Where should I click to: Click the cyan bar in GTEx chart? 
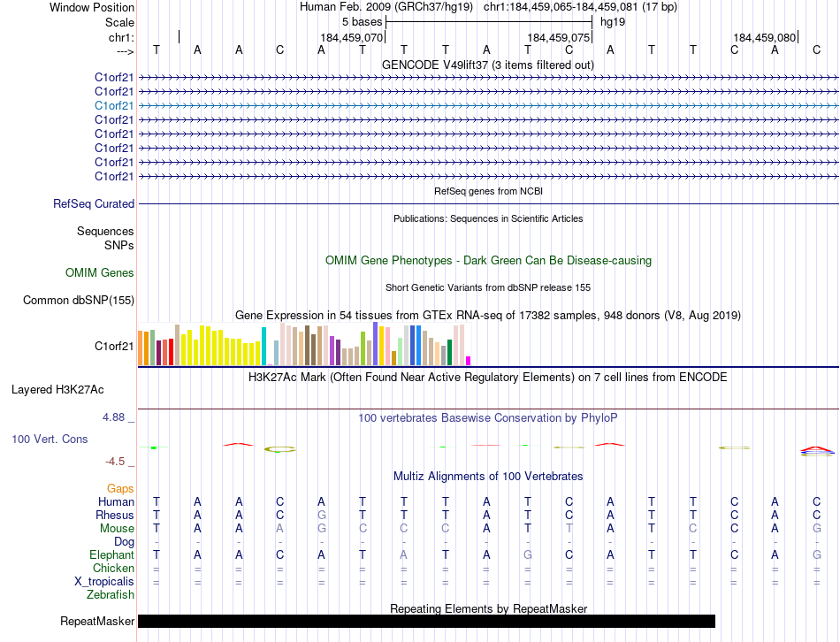(263, 346)
